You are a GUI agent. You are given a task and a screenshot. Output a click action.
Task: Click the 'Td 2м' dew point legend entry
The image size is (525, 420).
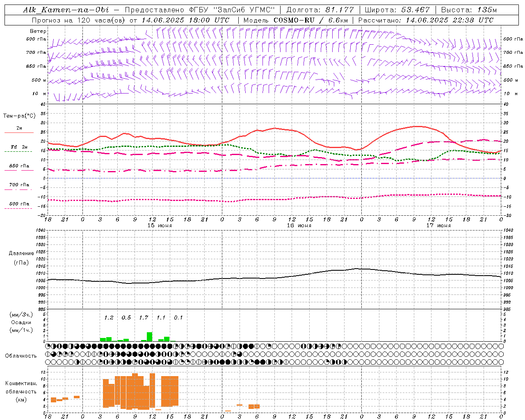click(x=19, y=147)
